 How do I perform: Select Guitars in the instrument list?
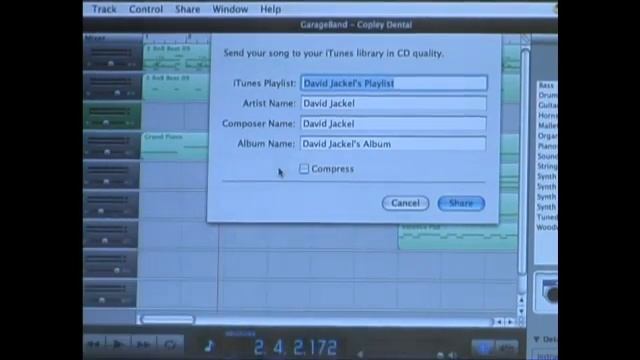tap(547, 106)
